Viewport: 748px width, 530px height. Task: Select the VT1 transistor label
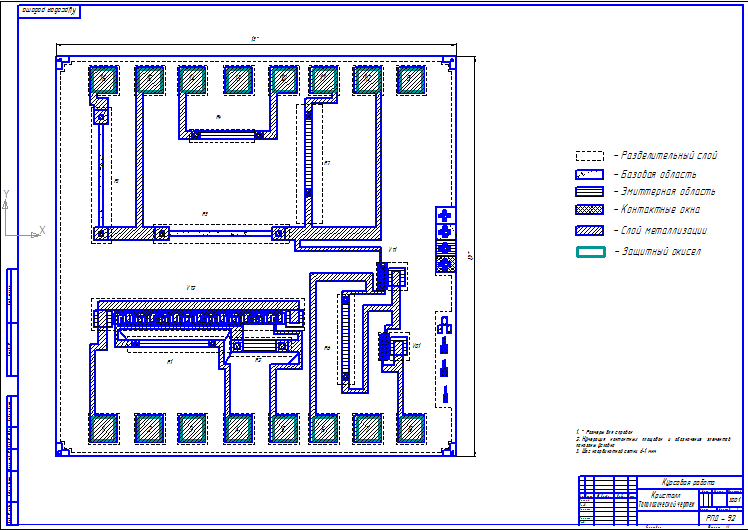(x=393, y=249)
